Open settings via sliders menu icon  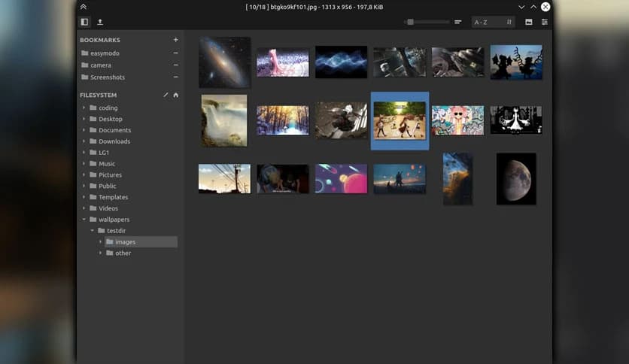[x=545, y=22]
